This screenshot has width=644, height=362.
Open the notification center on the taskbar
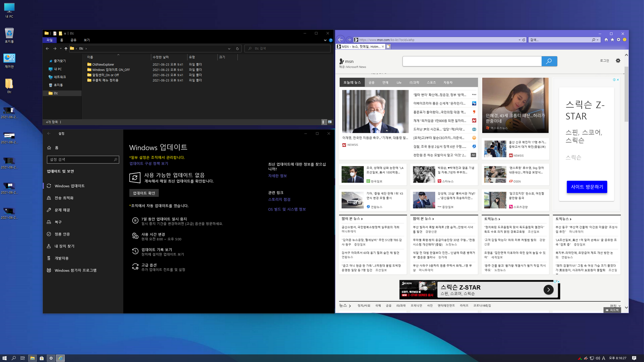tap(634, 358)
